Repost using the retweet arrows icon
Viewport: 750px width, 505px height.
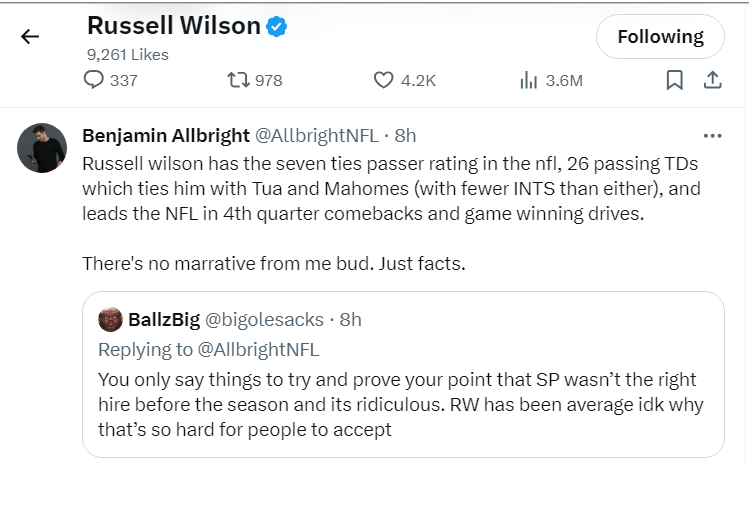click(239, 80)
